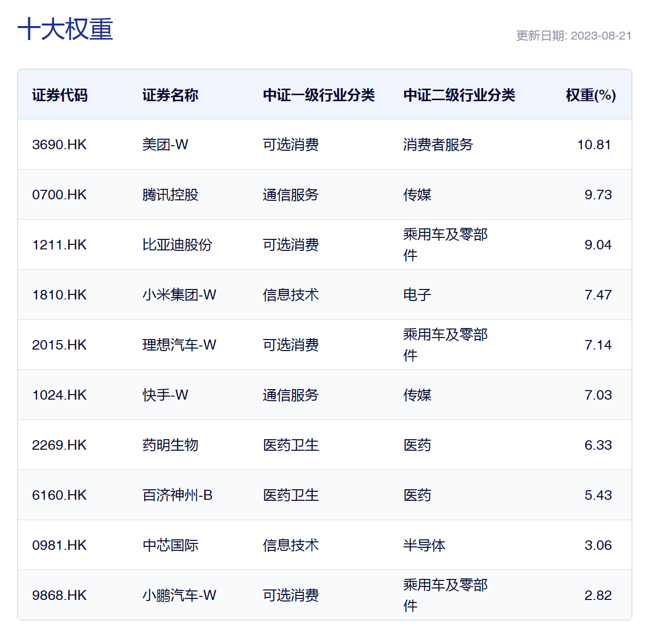Select stock code 6160.HK
The image size is (672, 631).
[59, 495]
